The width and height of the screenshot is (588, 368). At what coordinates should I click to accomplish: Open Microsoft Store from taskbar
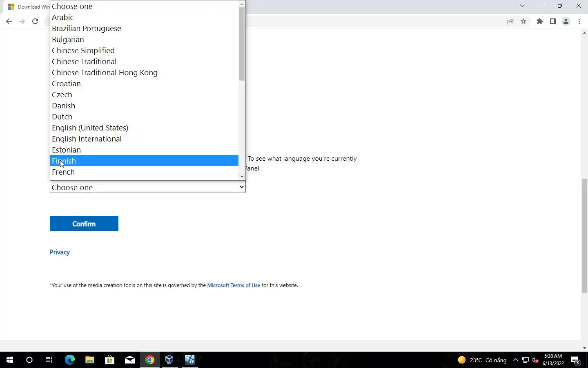coord(109,360)
